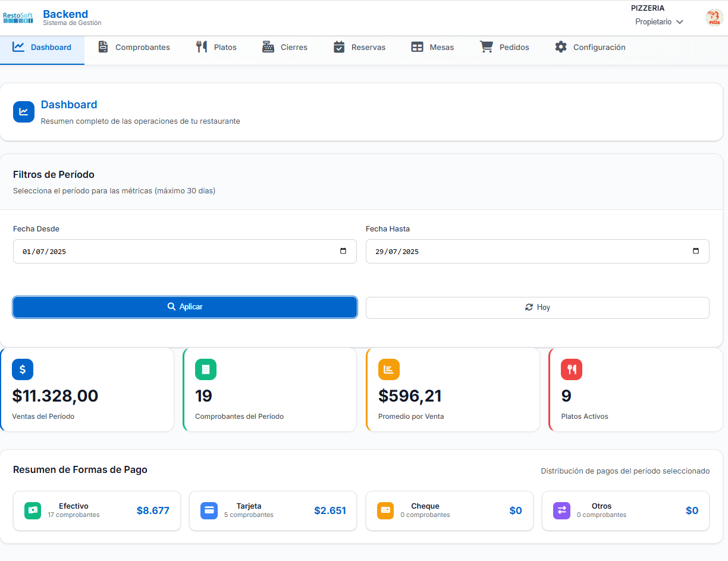Image resolution: width=728 pixels, height=561 pixels.
Task: Click the Reservas calendar-check icon
Action: pos(339,47)
